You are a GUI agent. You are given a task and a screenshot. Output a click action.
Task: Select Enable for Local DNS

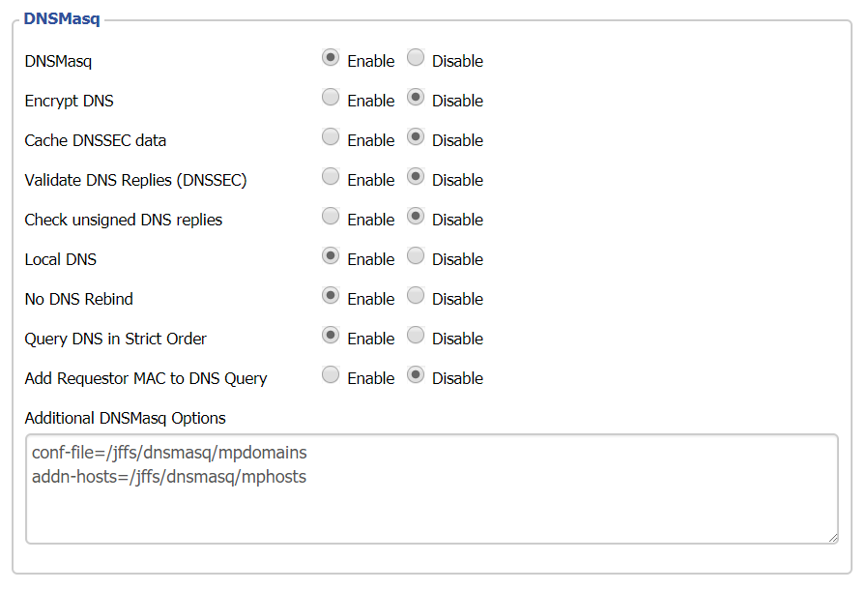click(x=331, y=256)
